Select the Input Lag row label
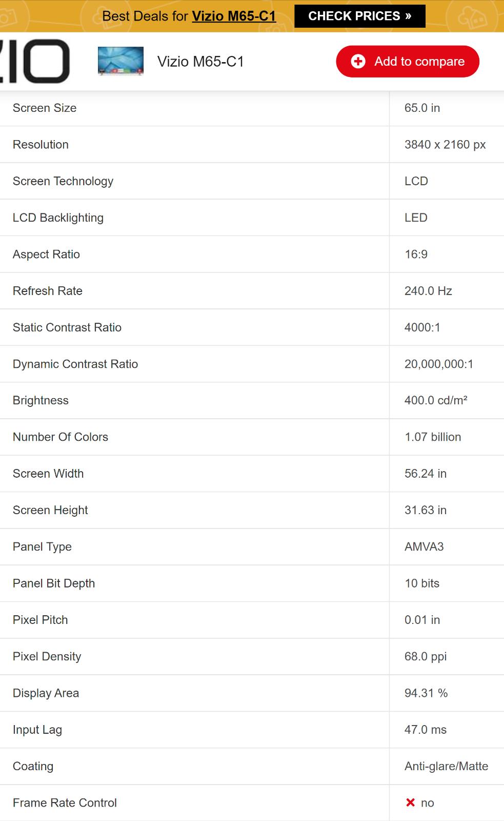 (37, 730)
